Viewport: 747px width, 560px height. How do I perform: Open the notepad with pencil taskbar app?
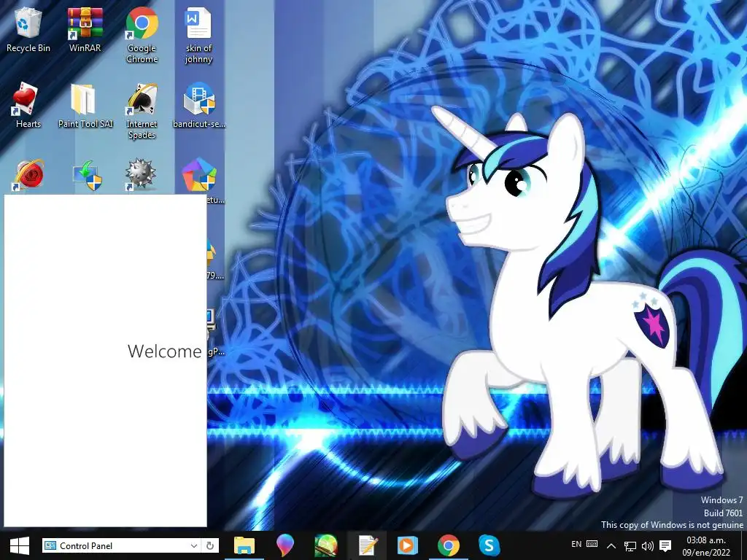[x=367, y=545]
